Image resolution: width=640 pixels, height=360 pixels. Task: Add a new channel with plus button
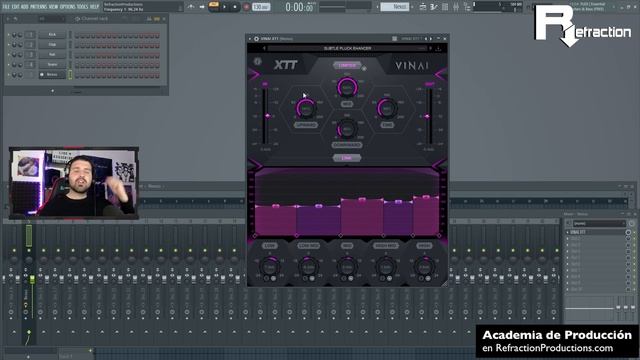coord(53,91)
